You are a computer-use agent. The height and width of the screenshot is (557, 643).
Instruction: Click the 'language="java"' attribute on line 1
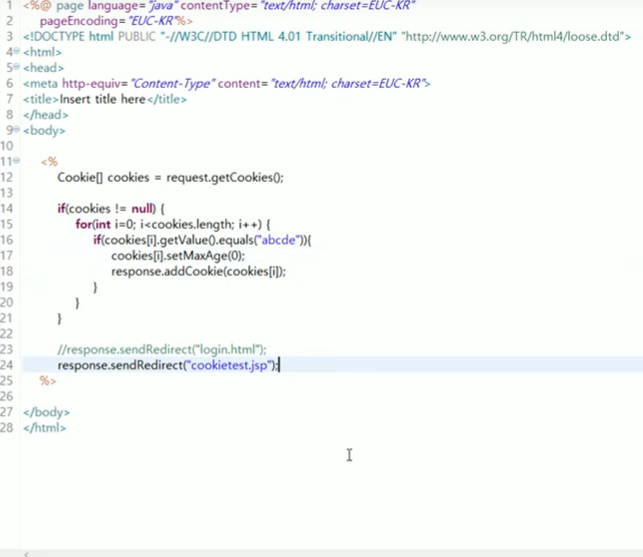(x=133, y=6)
